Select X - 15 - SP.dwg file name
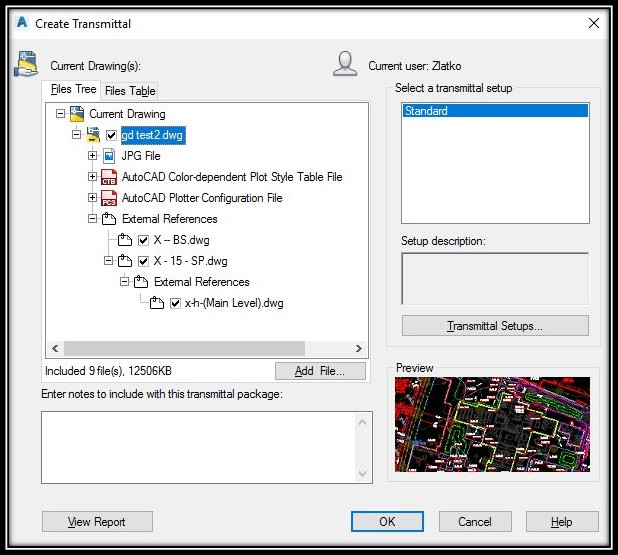Image resolution: width=618 pixels, height=555 pixels. point(190,261)
